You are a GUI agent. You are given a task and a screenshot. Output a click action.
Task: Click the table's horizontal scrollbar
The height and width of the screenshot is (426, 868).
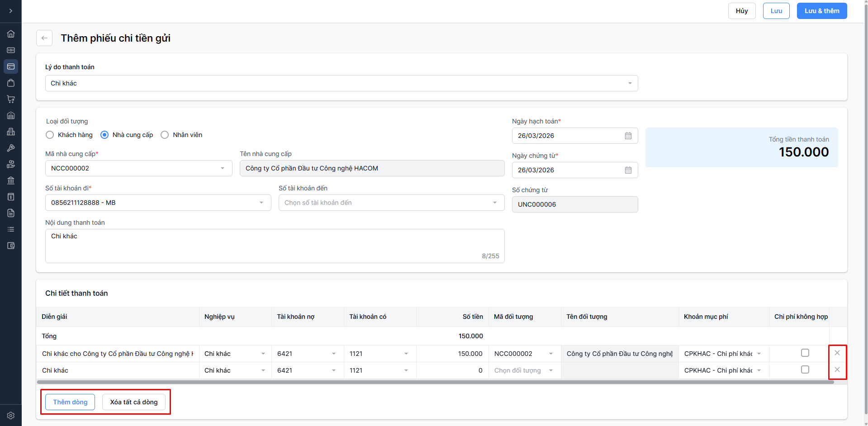435,382
